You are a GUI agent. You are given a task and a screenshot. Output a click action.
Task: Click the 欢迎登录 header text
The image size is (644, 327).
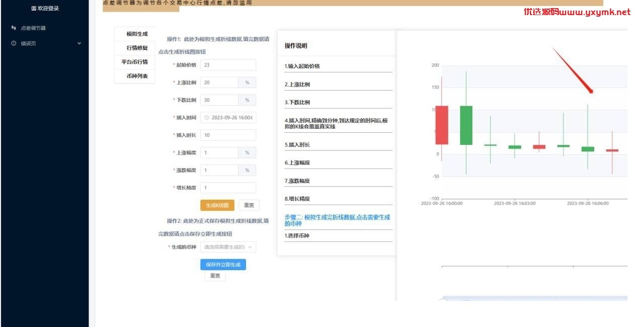coord(48,9)
